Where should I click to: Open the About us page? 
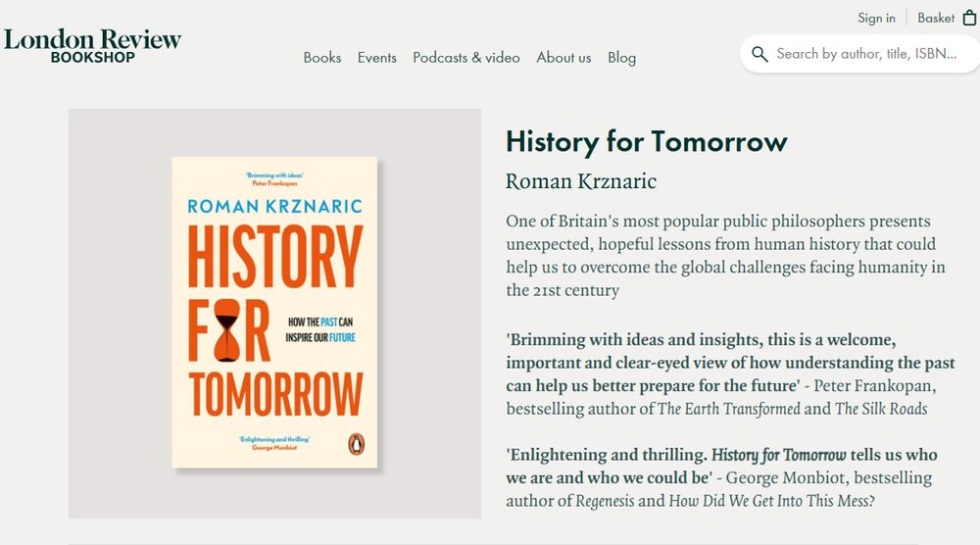tap(563, 58)
